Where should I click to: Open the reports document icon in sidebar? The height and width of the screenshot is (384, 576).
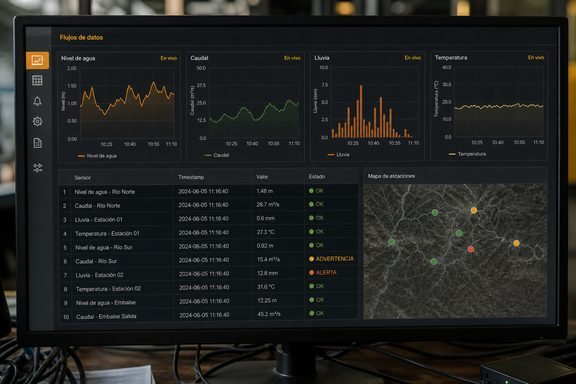[37, 143]
